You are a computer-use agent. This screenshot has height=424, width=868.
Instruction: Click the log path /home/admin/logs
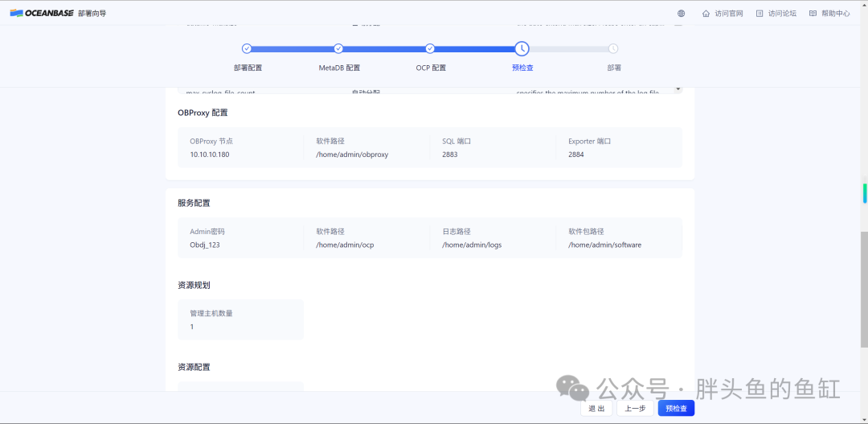pyautogui.click(x=472, y=245)
